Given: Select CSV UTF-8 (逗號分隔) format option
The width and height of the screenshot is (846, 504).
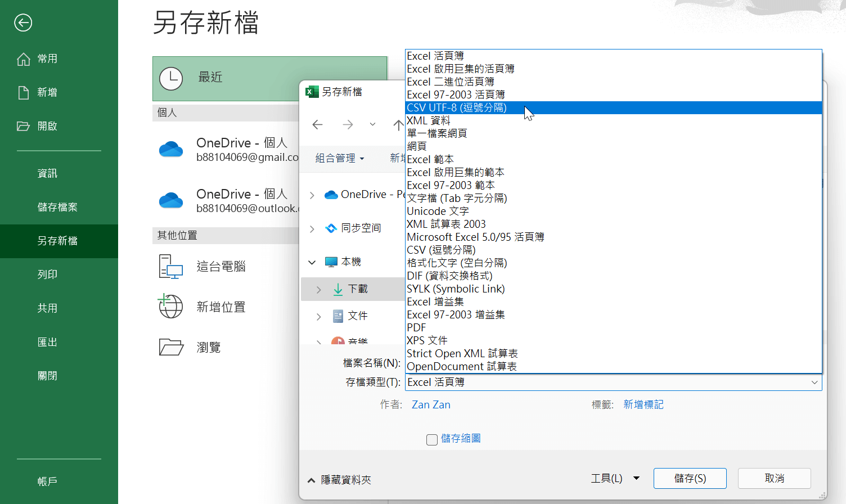Looking at the screenshot, I should 614,107.
